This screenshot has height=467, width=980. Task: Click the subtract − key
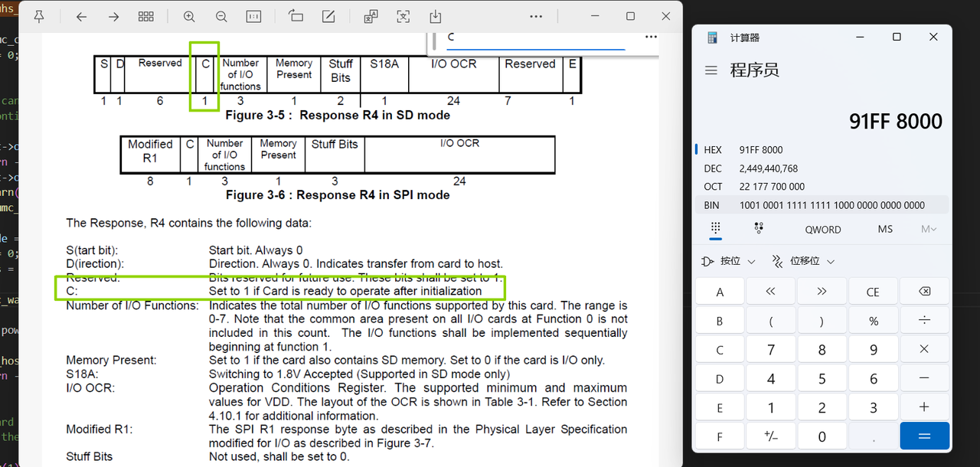[925, 379]
